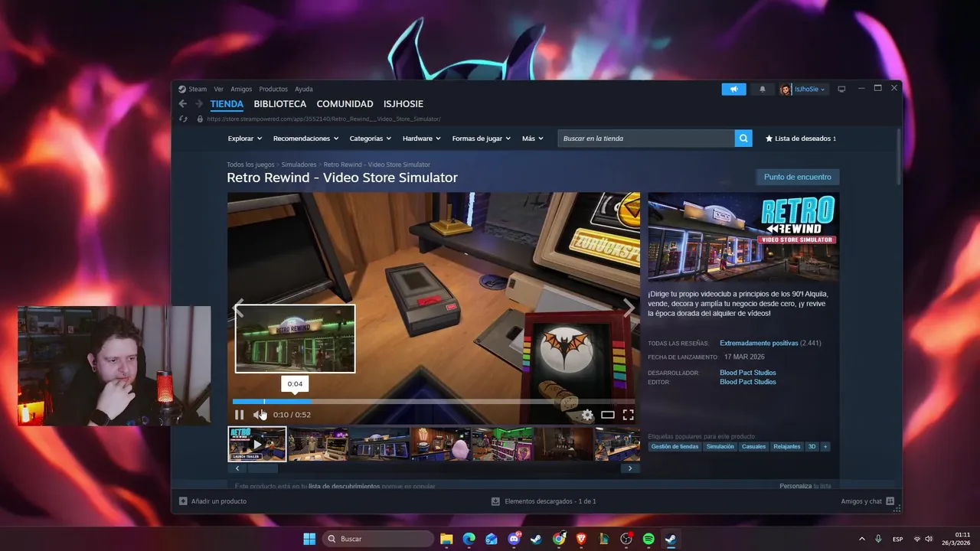
Task: Open the Ver menu
Action: click(x=219, y=89)
